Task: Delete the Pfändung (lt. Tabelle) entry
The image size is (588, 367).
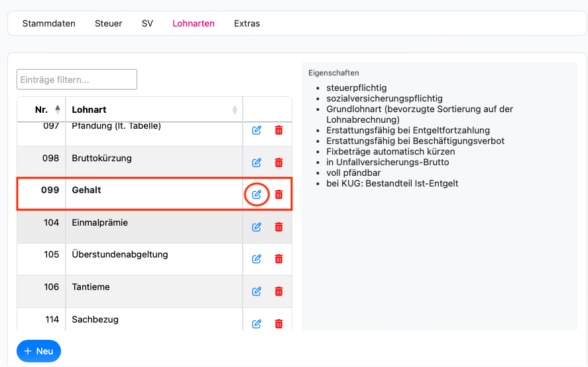Action: tap(278, 130)
